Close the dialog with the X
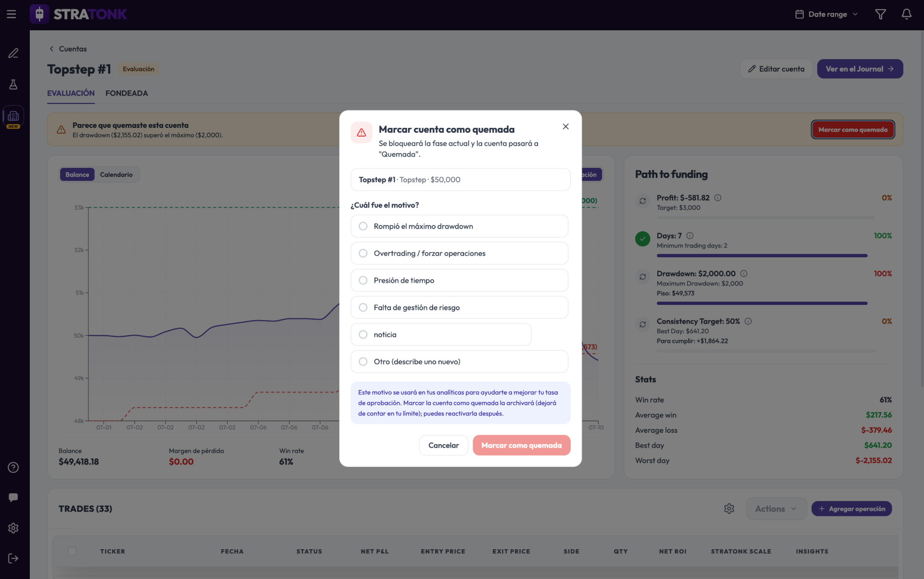The image size is (924, 579). tap(565, 126)
